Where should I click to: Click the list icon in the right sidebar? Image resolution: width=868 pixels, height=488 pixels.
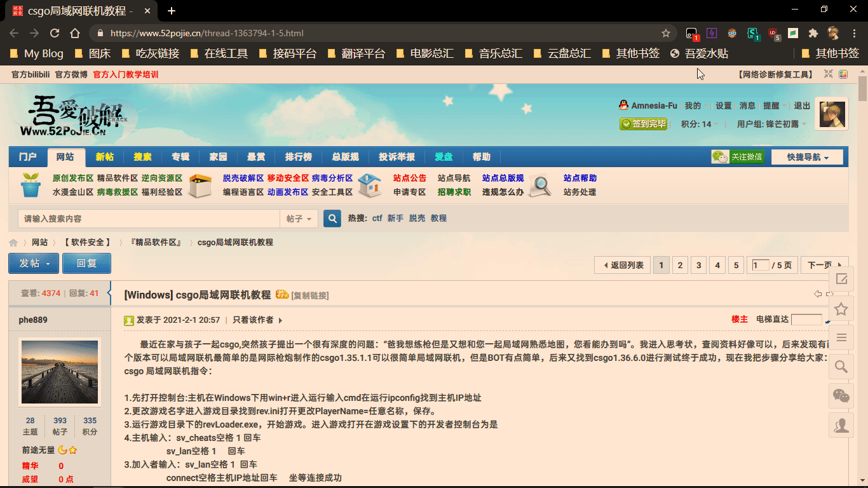tap(841, 337)
